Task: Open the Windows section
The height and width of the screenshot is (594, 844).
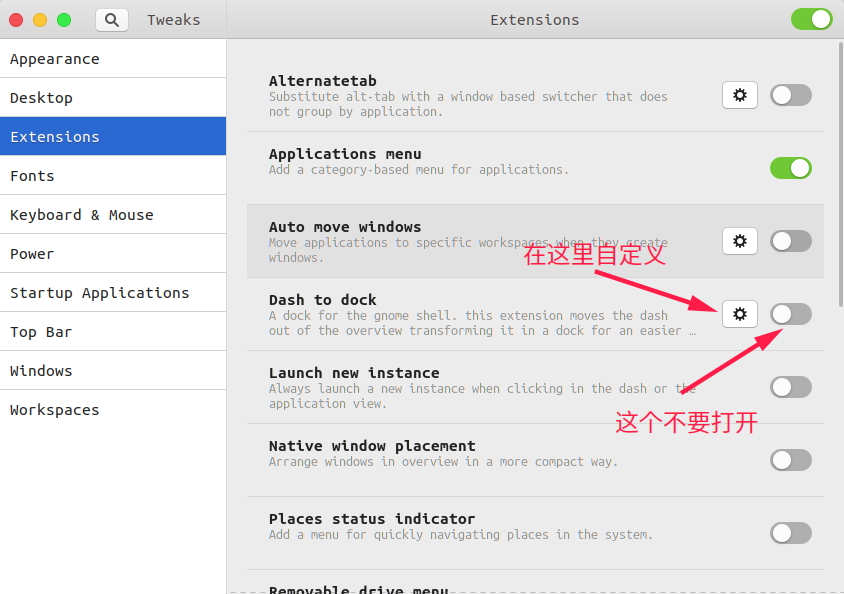Action: coord(113,371)
